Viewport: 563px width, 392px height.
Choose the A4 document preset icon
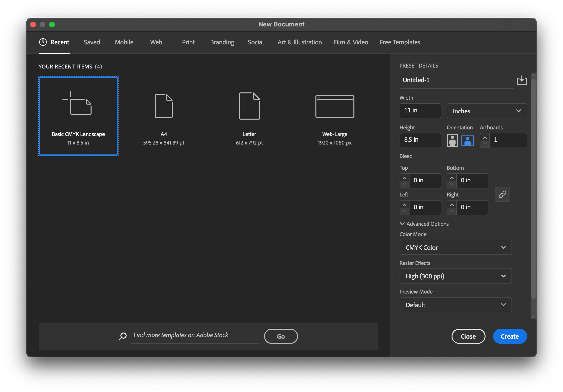(164, 106)
